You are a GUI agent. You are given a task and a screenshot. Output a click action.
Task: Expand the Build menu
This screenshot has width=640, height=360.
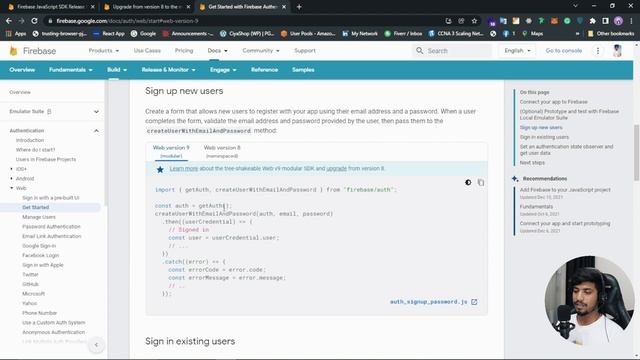coord(117,70)
